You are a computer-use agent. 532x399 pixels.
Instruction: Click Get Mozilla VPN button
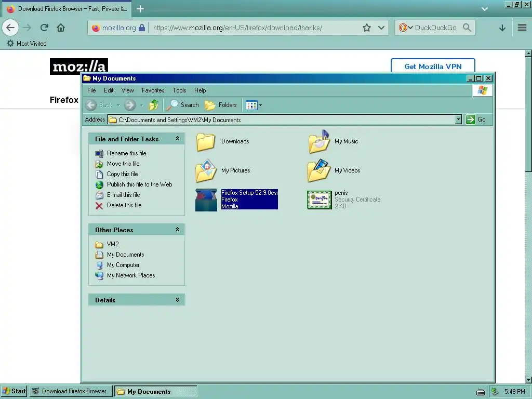pyautogui.click(x=433, y=66)
